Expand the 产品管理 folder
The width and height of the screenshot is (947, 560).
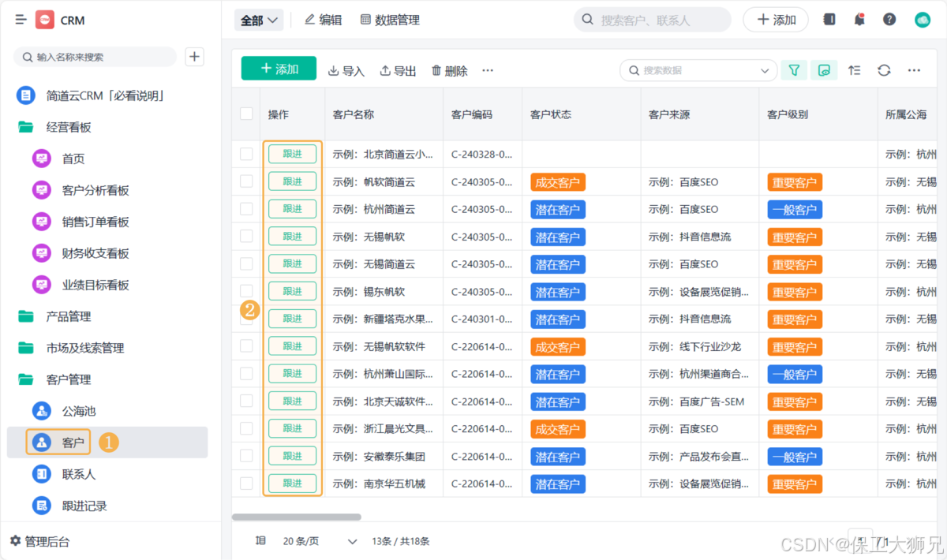click(x=69, y=316)
